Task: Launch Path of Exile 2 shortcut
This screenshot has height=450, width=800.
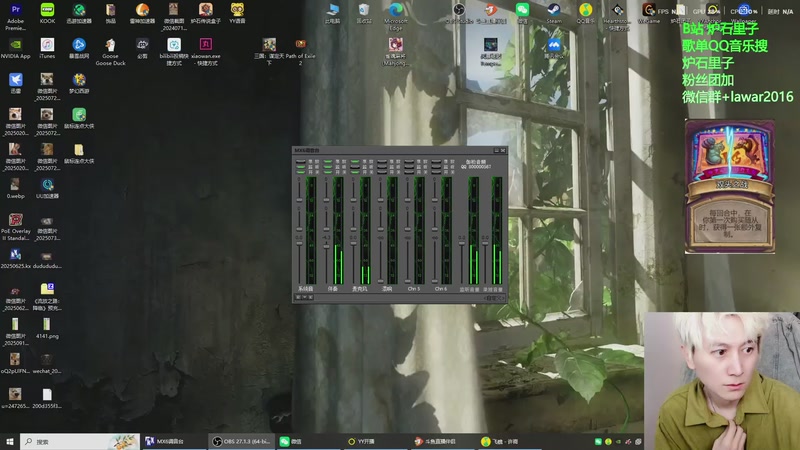Action: tap(301, 52)
